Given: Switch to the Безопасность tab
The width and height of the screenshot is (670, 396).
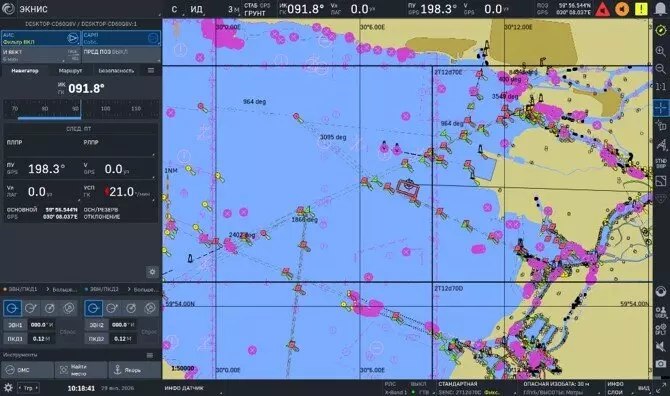Looking at the screenshot, I should (116, 71).
